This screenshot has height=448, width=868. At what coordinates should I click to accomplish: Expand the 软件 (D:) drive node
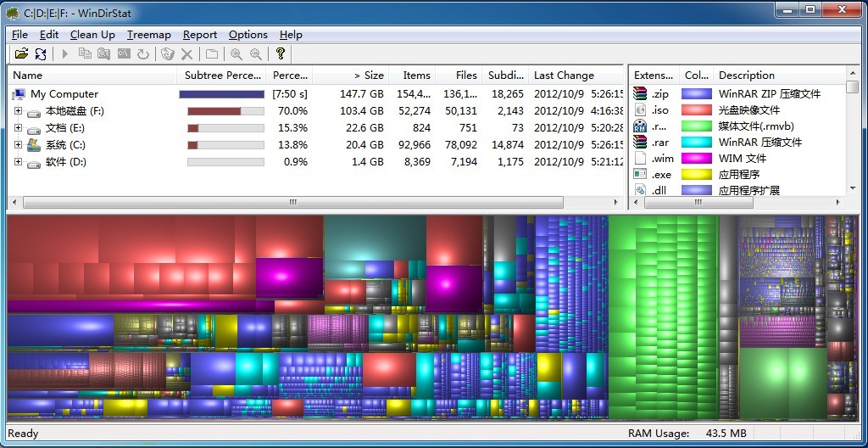click(19, 162)
